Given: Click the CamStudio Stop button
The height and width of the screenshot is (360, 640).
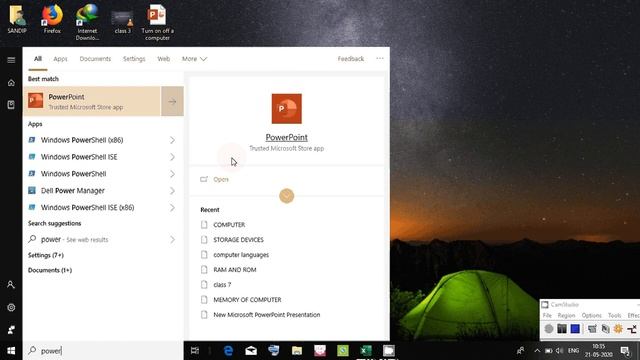Looking at the screenshot, I should (575, 329).
